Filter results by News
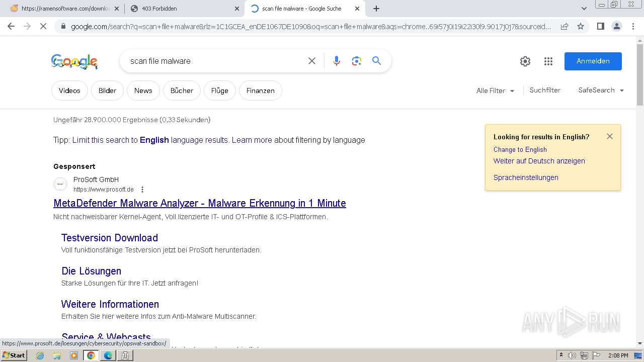 (143, 90)
